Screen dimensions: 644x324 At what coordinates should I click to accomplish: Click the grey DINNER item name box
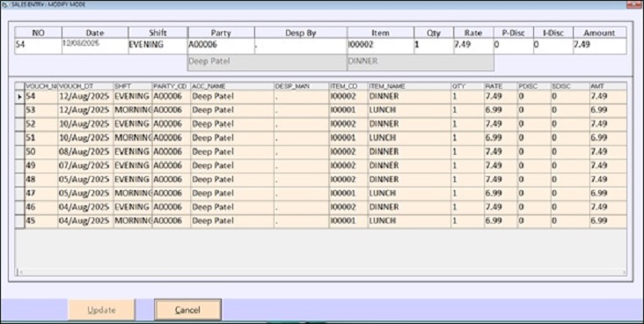tap(421, 63)
